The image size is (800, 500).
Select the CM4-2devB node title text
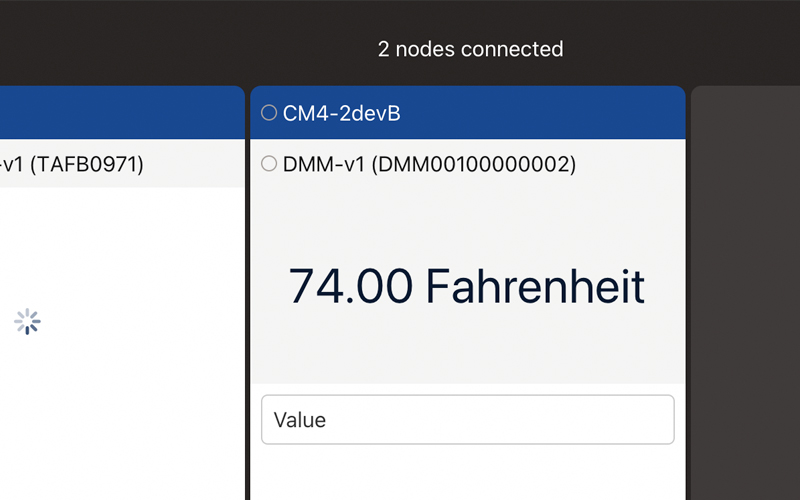tap(342, 113)
